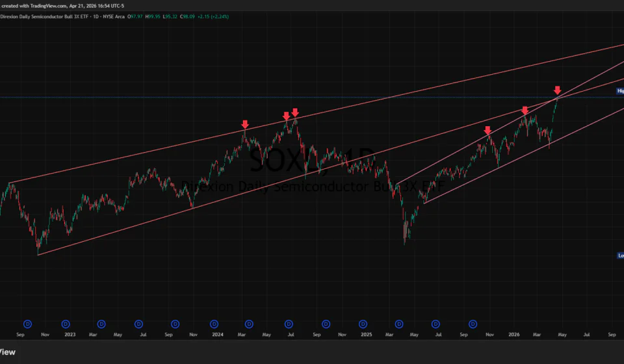624x364 pixels.
Task: Click the 2025 label on the time axis
Action: (x=366, y=335)
